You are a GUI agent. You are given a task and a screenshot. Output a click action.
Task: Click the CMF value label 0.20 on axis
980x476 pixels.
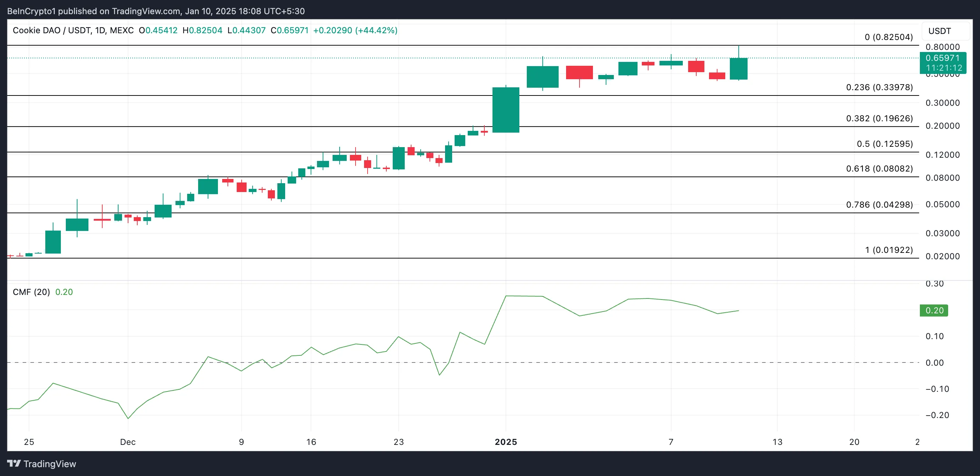coord(934,310)
